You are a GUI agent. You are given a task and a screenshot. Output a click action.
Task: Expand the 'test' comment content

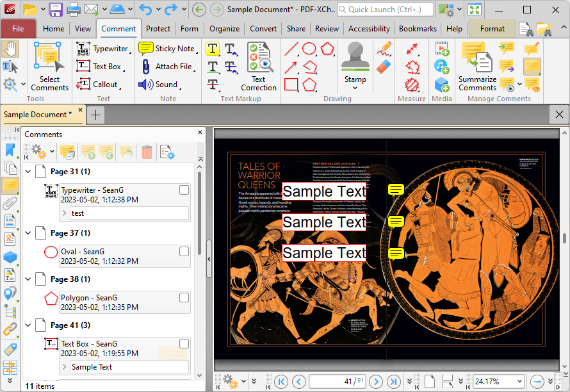click(65, 213)
